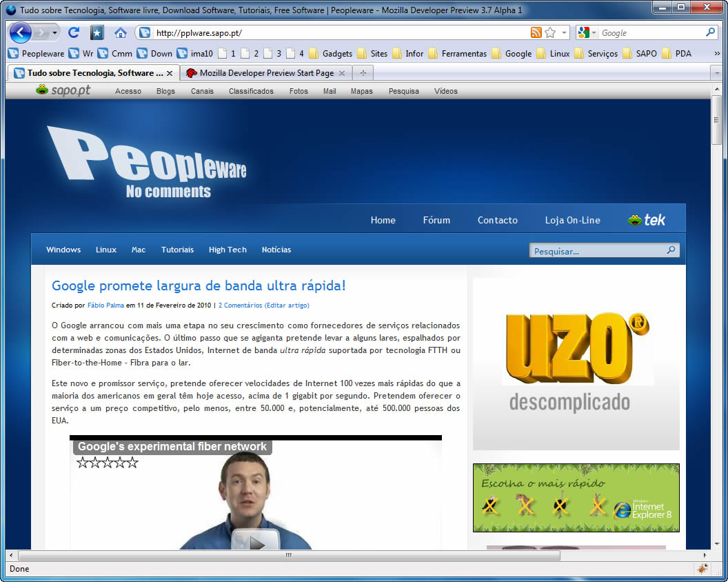Reload the page with the refresh icon
This screenshot has height=582, width=728.
pyautogui.click(x=74, y=32)
